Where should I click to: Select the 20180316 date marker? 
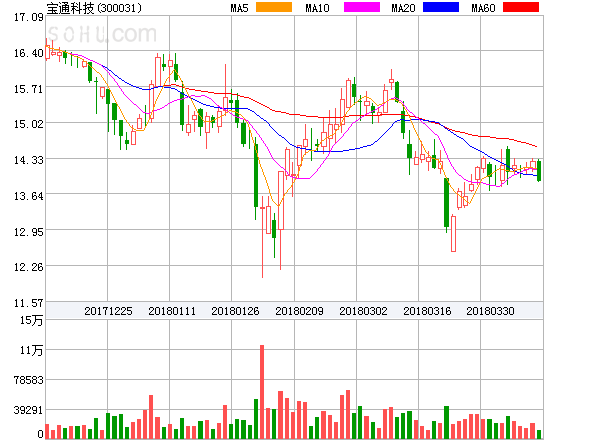pyautogui.click(x=427, y=311)
